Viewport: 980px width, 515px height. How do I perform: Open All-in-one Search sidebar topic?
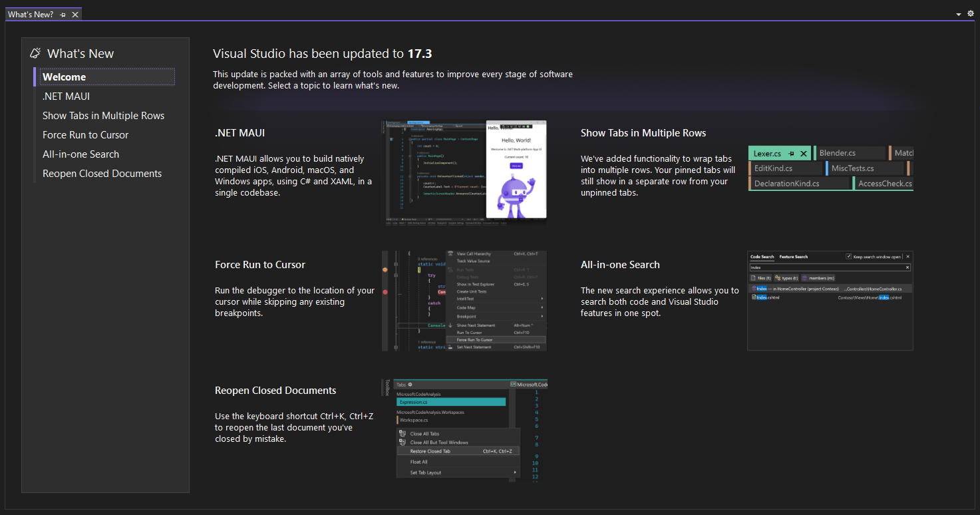point(81,154)
